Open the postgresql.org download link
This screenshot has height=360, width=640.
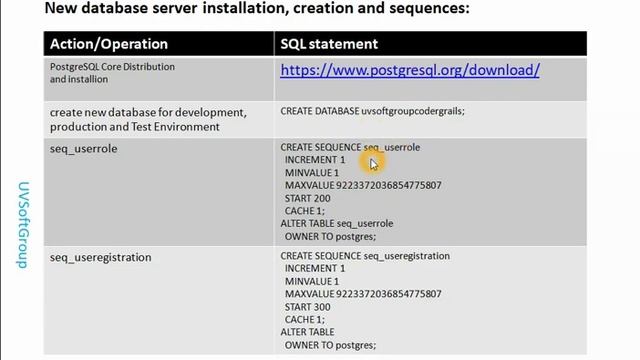[x=410, y=70]
